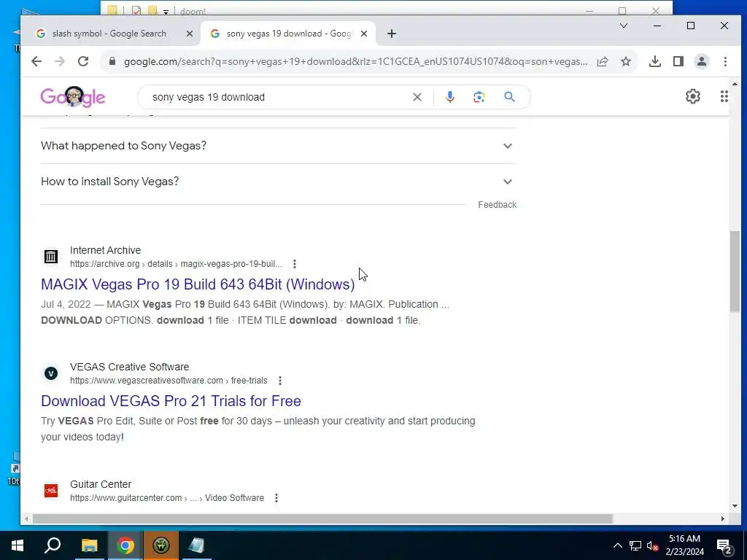Screen dimensions: 747x560
Task: Click the Google doodle logo
Action: point(72,97)
